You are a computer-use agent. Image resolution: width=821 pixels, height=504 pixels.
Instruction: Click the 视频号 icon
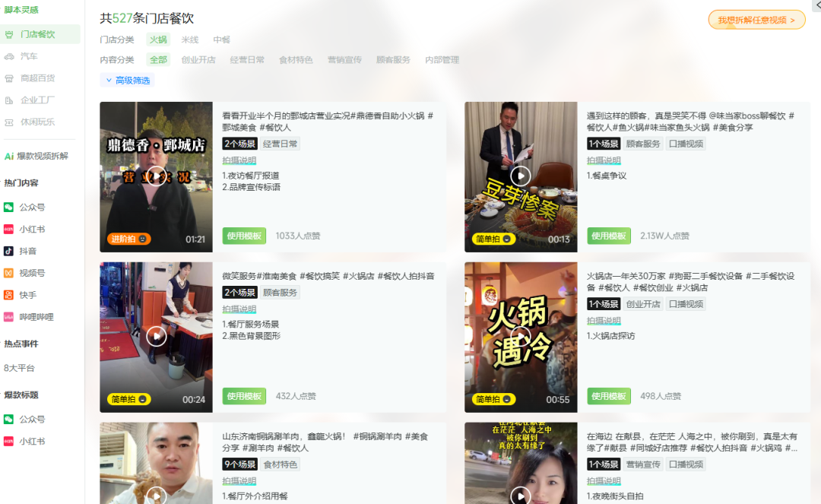tap(8, 273)
